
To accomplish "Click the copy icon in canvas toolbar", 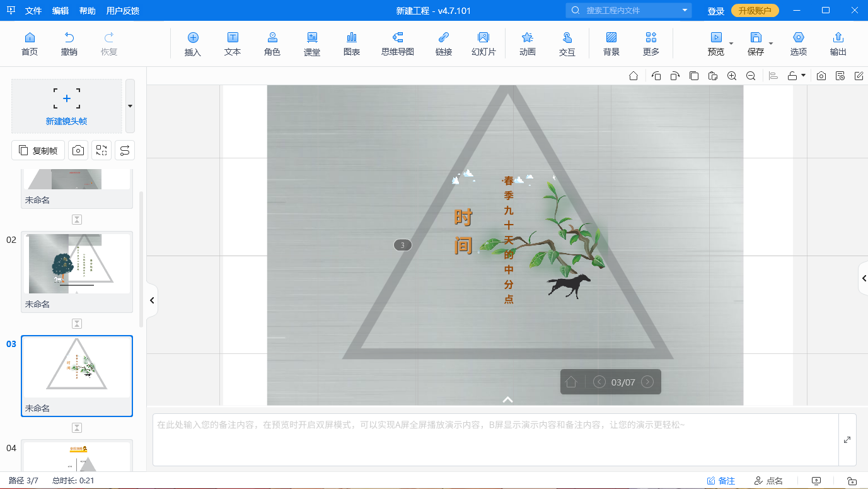I will 694,76.
